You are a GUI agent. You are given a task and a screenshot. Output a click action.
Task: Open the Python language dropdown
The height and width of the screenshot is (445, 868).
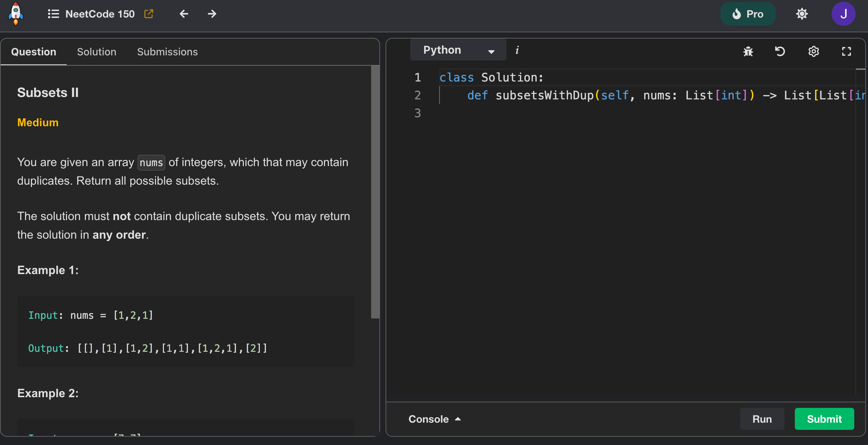pos(458,50)
